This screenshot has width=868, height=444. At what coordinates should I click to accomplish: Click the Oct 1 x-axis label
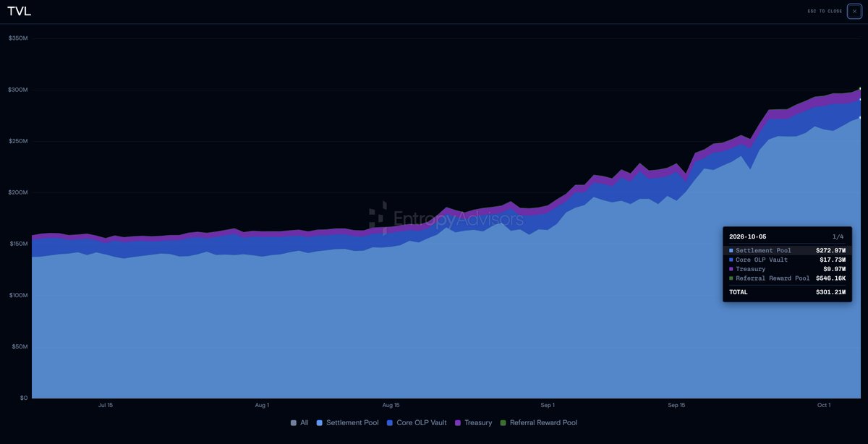[x=824, y=405]
